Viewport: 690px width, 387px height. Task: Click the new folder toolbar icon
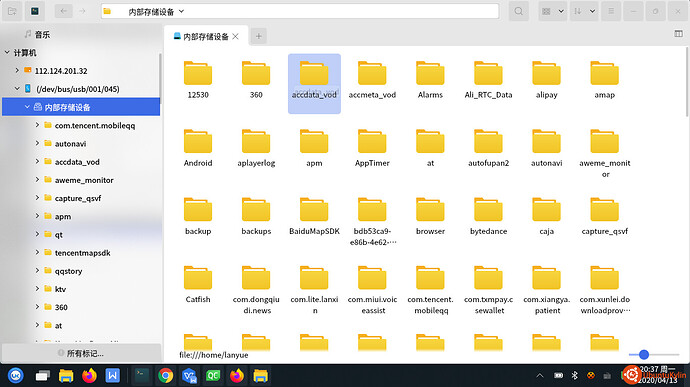point(12,11)
